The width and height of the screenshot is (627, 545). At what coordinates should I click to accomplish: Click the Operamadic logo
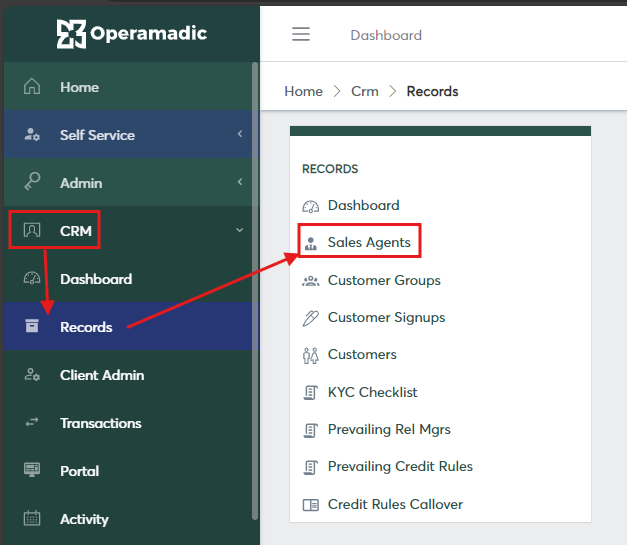[x=132, y=34]
